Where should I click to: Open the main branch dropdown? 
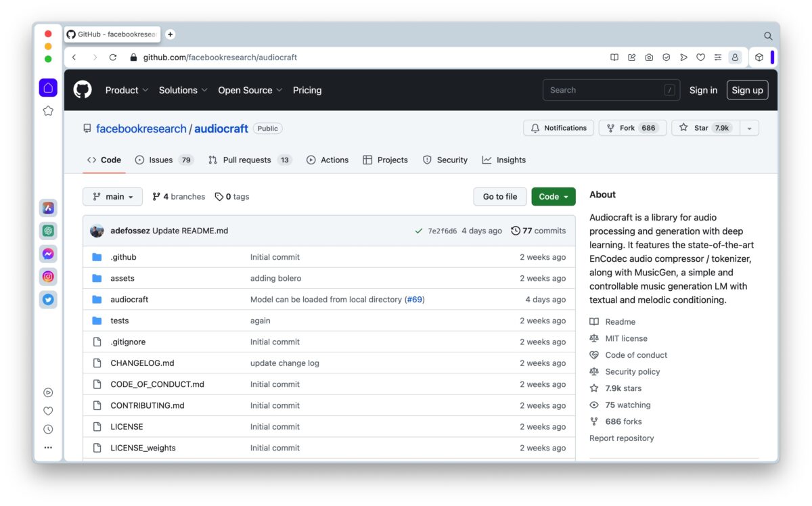[112, 197]
